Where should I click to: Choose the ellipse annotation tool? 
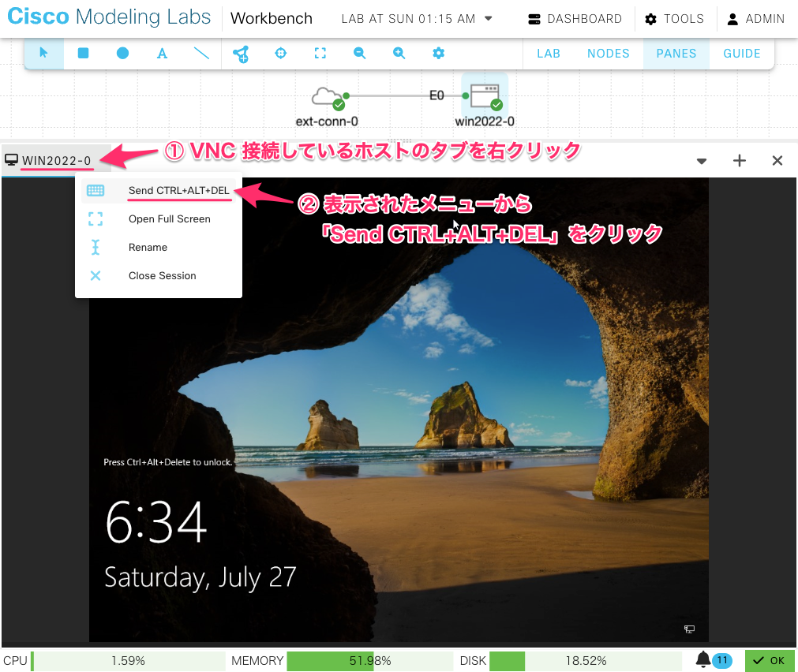click(x=122, y=53)
